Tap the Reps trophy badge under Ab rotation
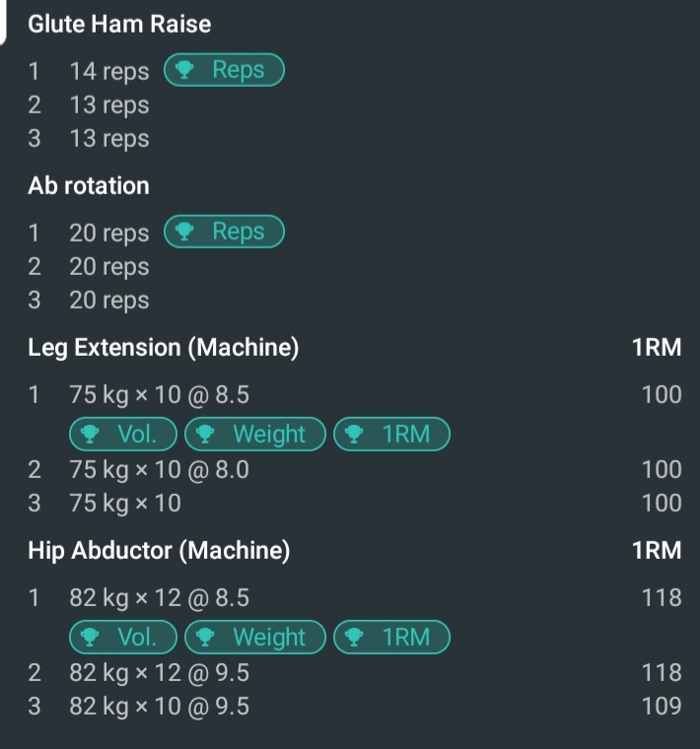700x749 pixels. click(224, 232)
